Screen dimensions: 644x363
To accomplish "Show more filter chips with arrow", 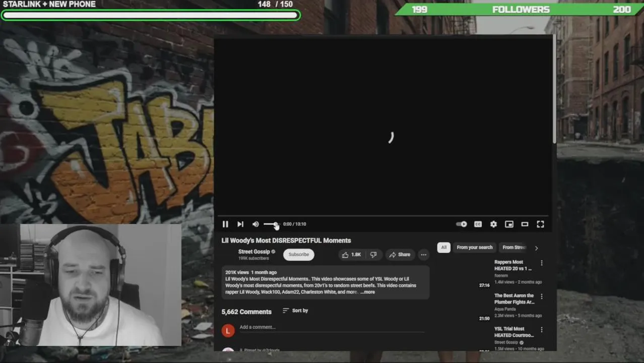I will (536, 248).
